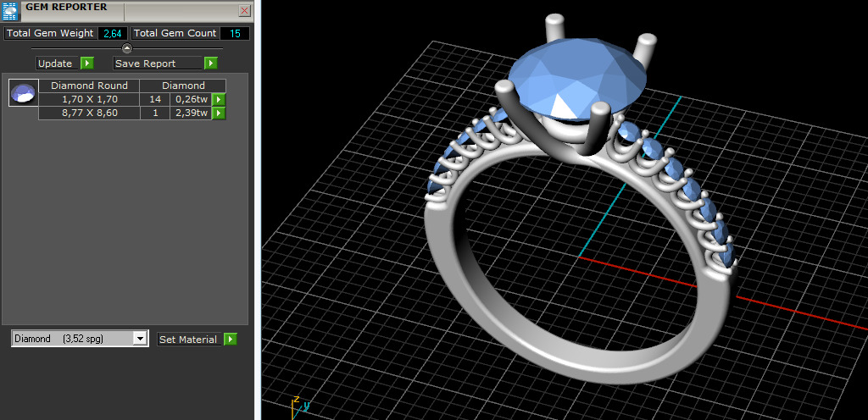This screenshot has width=868, height=420.
Task: Click the world axis icon in the viewport corner
Action: click(x=300, y=406)
